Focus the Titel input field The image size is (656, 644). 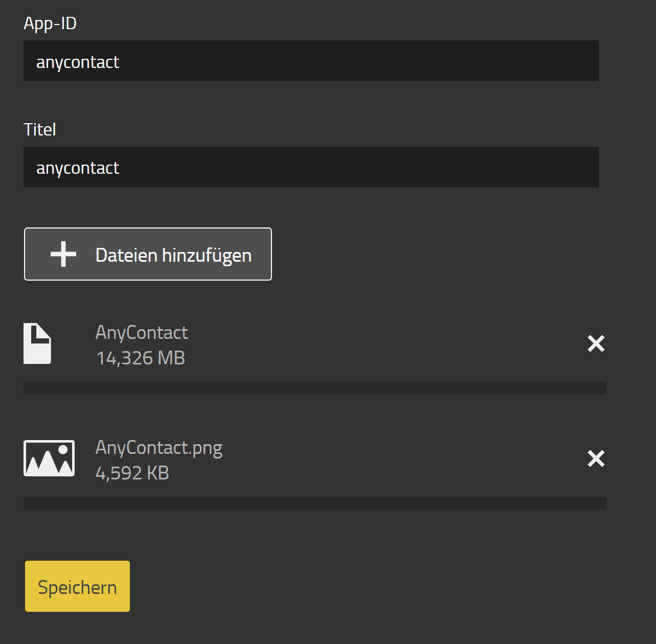click(x=311, y=167)
